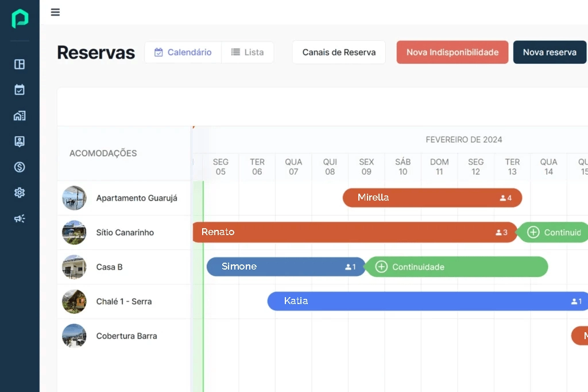
Task: Open the properties buildings sidebar icon
Action: (20, 116)
